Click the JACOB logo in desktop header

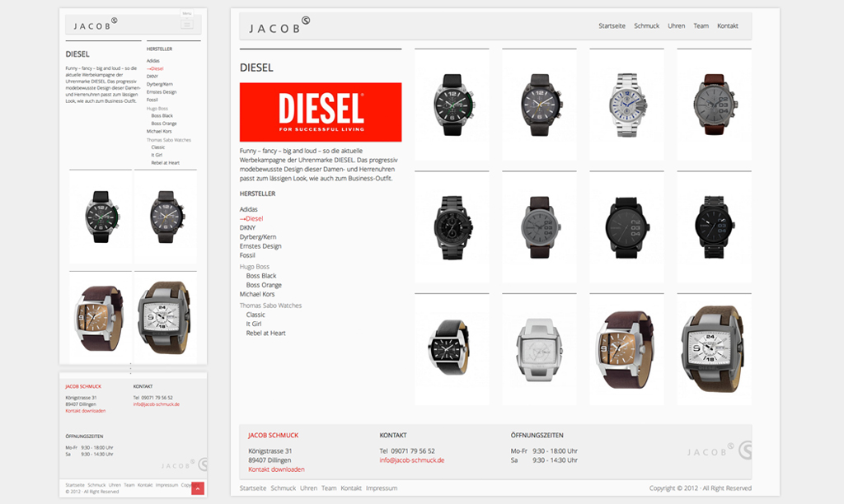point(279,26)
